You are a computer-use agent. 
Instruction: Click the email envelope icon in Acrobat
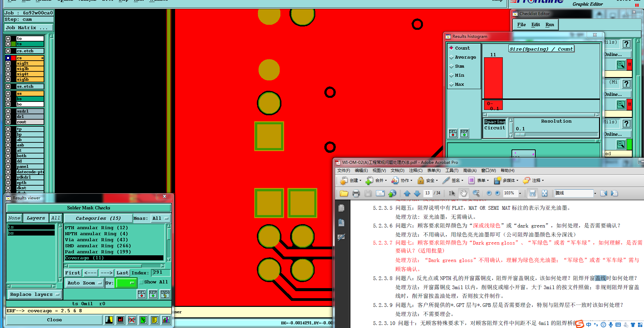(x=380, y=193)
